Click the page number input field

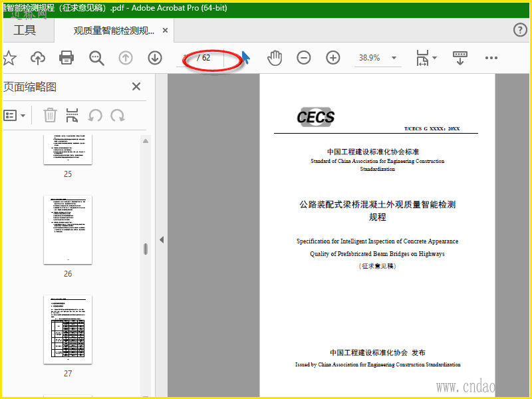187,58
